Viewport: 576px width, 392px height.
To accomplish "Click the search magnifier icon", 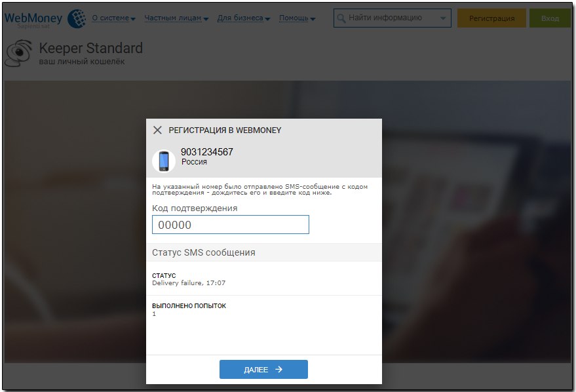I will (341, 18).
